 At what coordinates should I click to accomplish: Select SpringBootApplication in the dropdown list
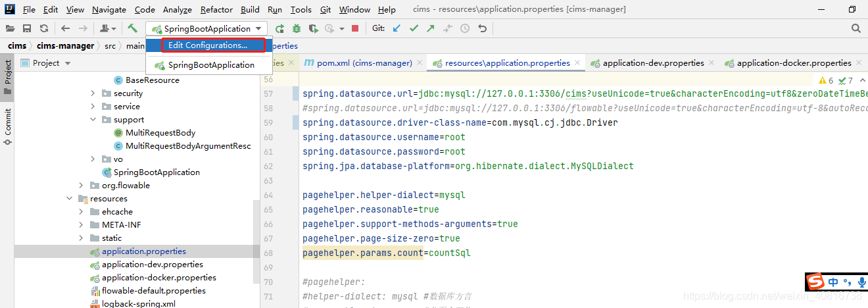point(209,65)
